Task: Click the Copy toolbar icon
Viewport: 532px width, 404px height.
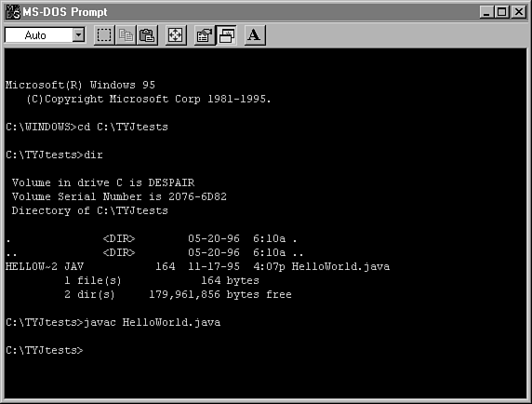Action: 126,35
